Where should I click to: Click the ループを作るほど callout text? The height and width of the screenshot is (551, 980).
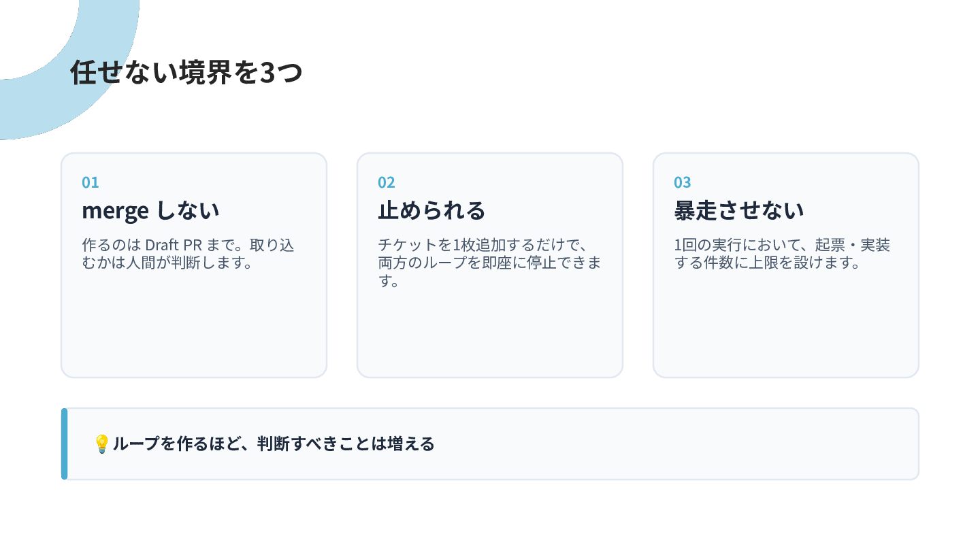click(x=274, y=444)
